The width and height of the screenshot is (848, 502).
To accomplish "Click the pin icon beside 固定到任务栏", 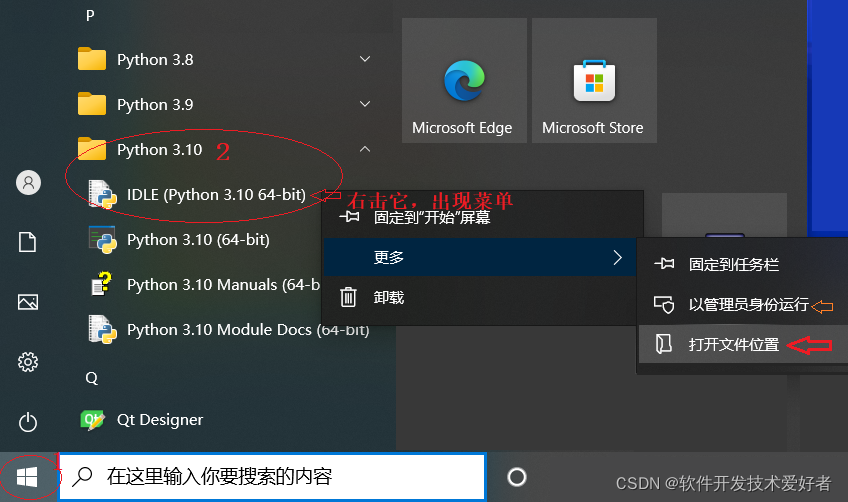I will pyautogui.click(x=664, y=264).
